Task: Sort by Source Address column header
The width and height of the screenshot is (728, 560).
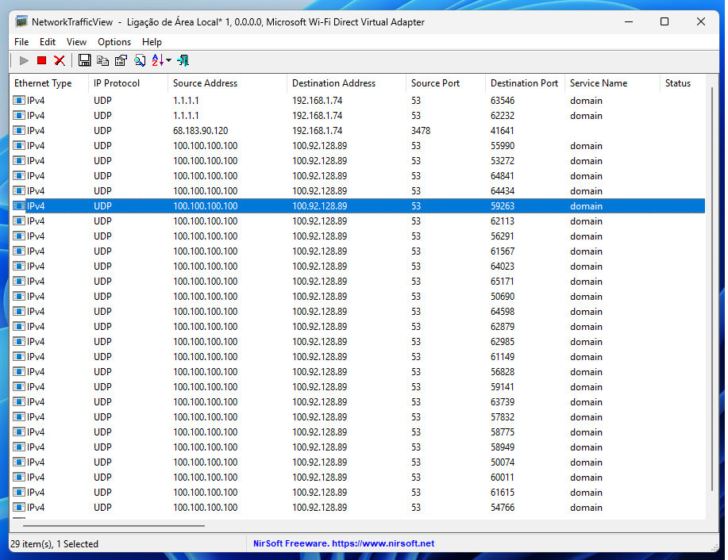Action: 227,83
